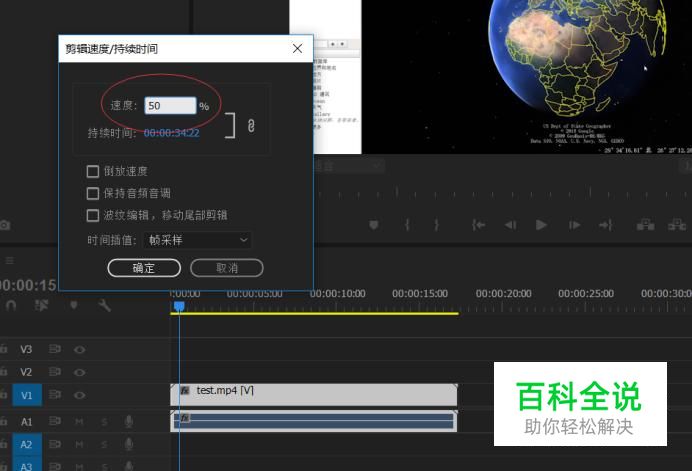Image resolution: width=692 pixels, height=471 pixels.
Task: Click the speed/duration link chain icon
Action: pos(251,126)
